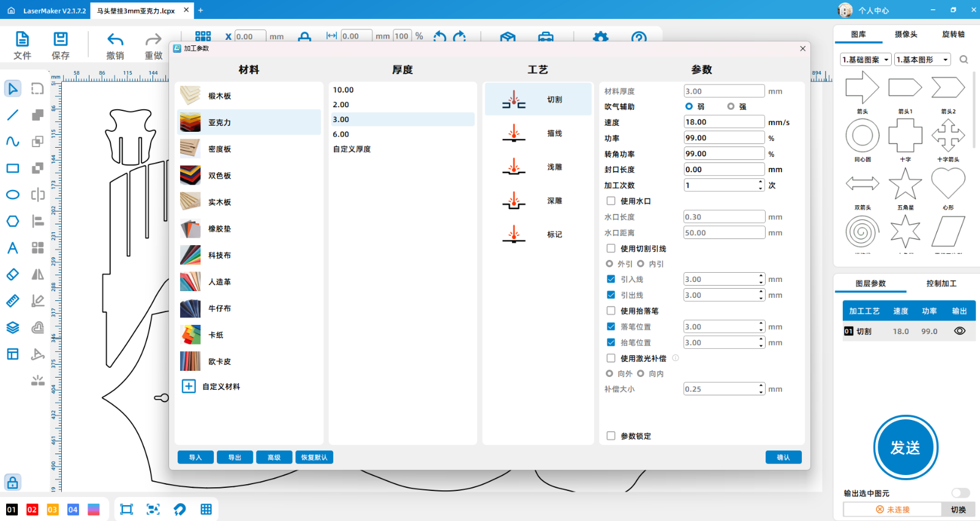The width and height of the screenshot is (980, 521).
Task: Click the 重做 redo arrow
Action: click(153, 40)
